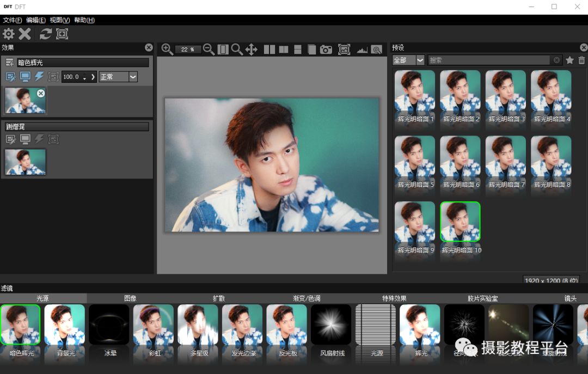Remove mask thumbnail using its X badge
The image size is (588, 374).
[x=41, y=94]
